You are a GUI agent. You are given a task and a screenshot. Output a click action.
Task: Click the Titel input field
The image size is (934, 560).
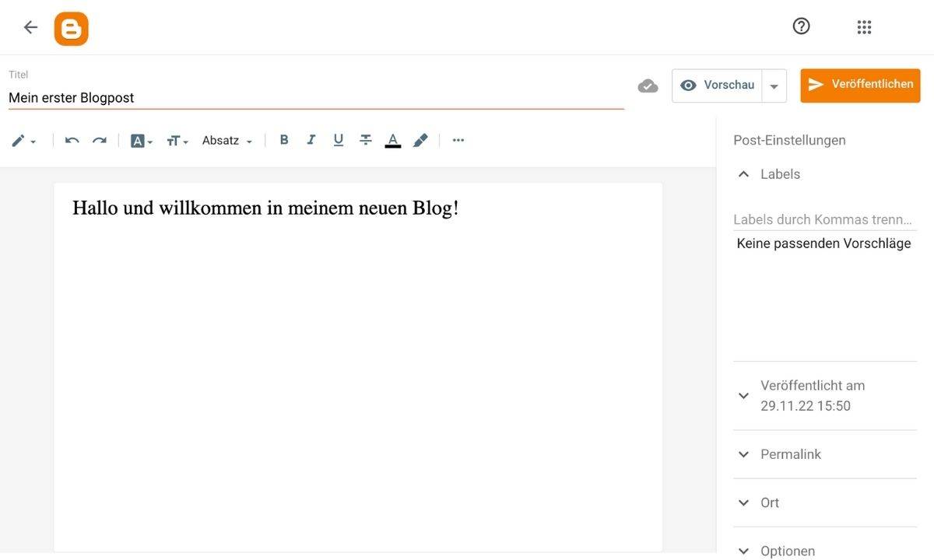[x=316, y=98]
